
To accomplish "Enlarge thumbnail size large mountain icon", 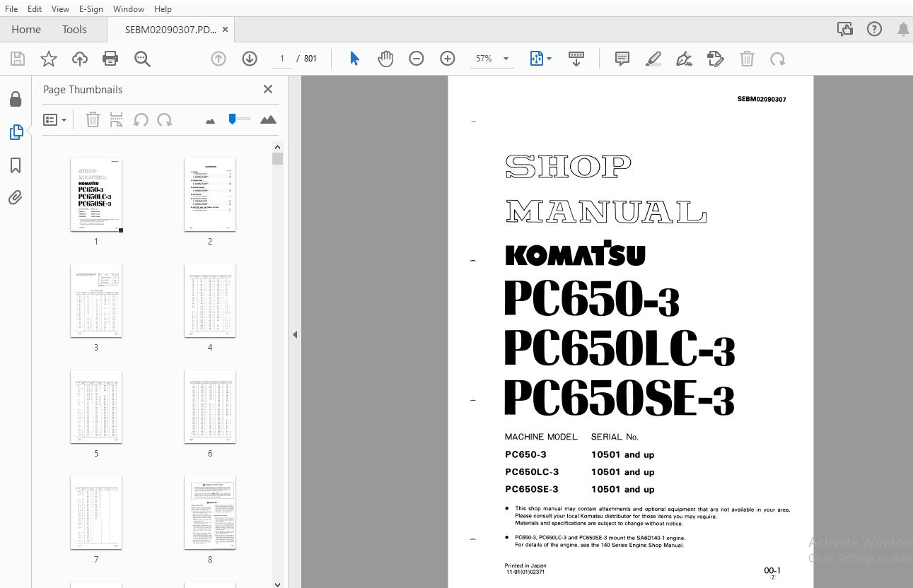I will point(268,119).
